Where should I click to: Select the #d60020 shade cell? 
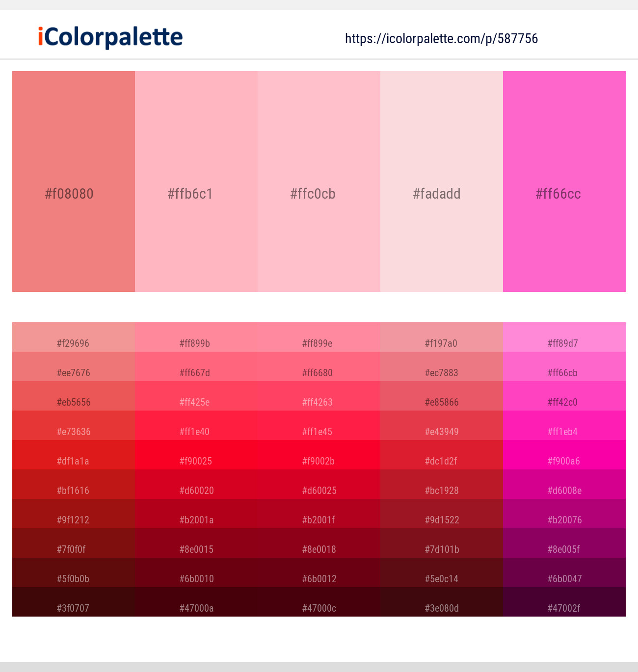(196, 491)
